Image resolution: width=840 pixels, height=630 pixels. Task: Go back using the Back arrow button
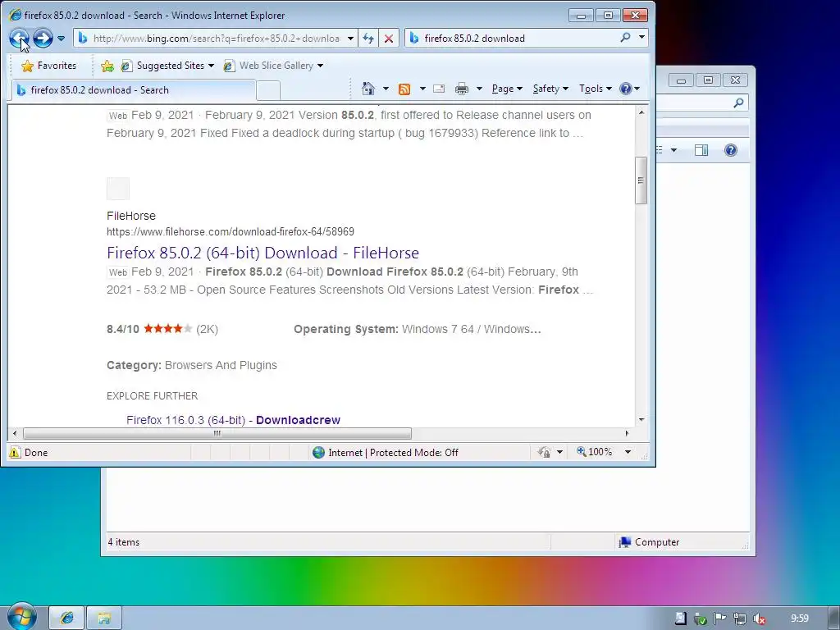click(x=20, y=38)
